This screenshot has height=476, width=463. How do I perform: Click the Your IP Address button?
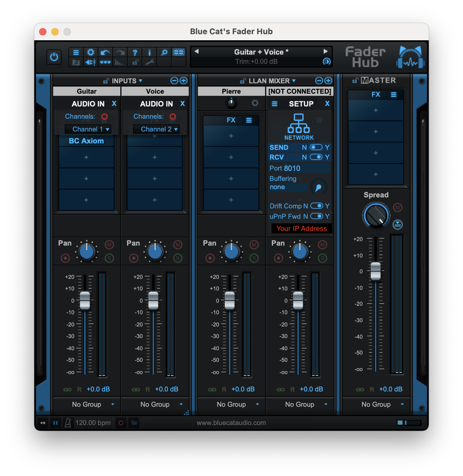(301, 229)
